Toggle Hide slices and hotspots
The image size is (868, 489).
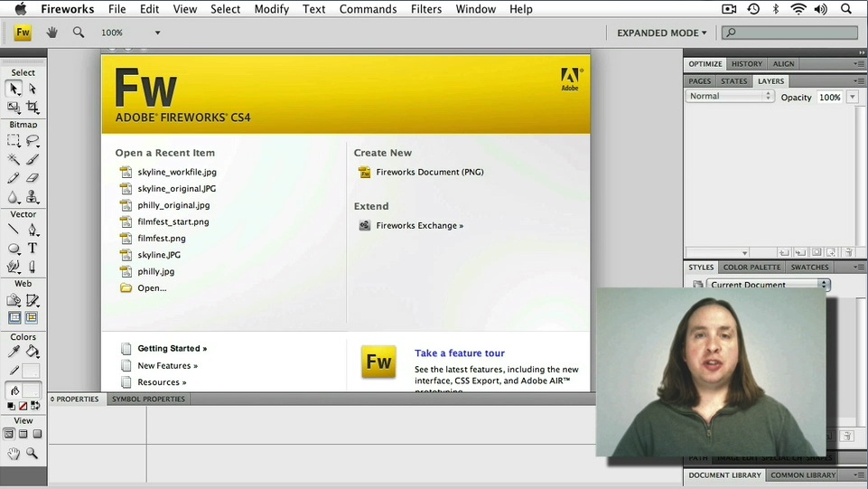point(14,318)
